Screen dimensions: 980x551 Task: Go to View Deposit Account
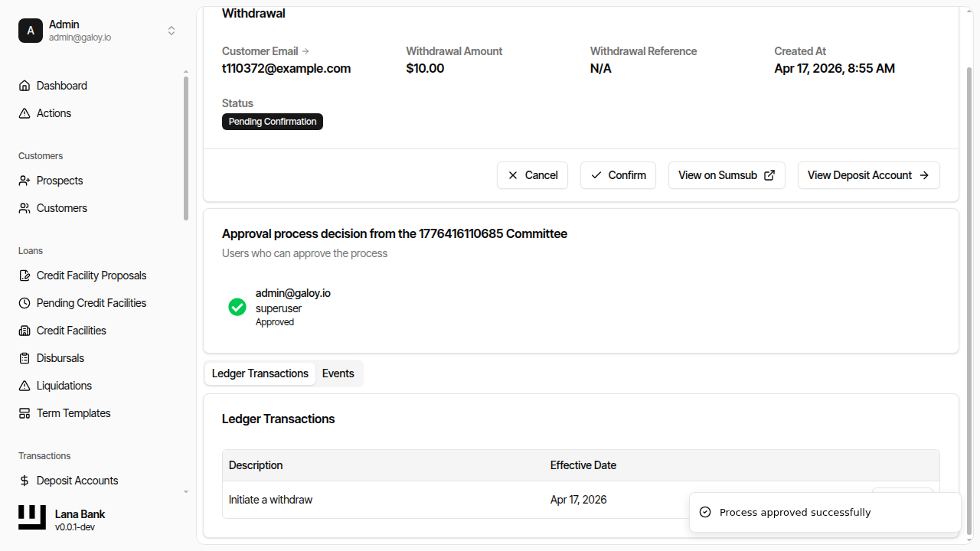point(868,175)
